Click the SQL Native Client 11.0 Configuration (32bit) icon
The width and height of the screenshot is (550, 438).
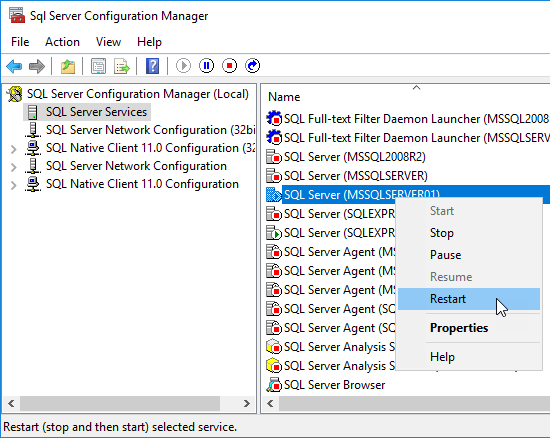pos(33,148)
